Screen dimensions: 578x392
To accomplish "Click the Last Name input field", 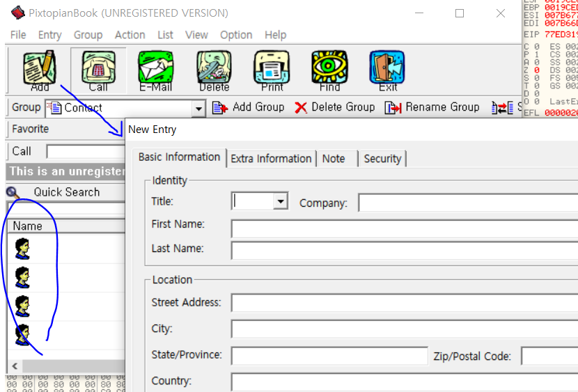I will (405, 251).
